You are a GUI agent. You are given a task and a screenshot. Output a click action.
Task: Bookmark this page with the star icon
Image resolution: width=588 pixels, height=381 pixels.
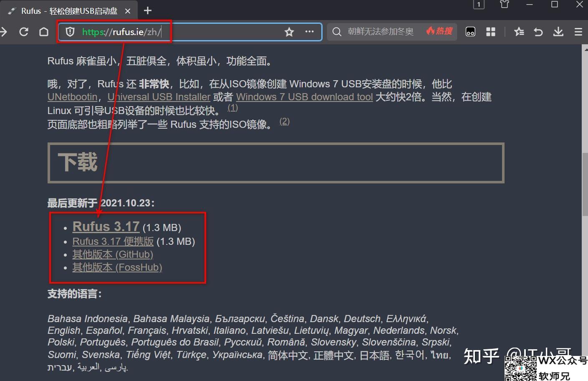(289, 32)
